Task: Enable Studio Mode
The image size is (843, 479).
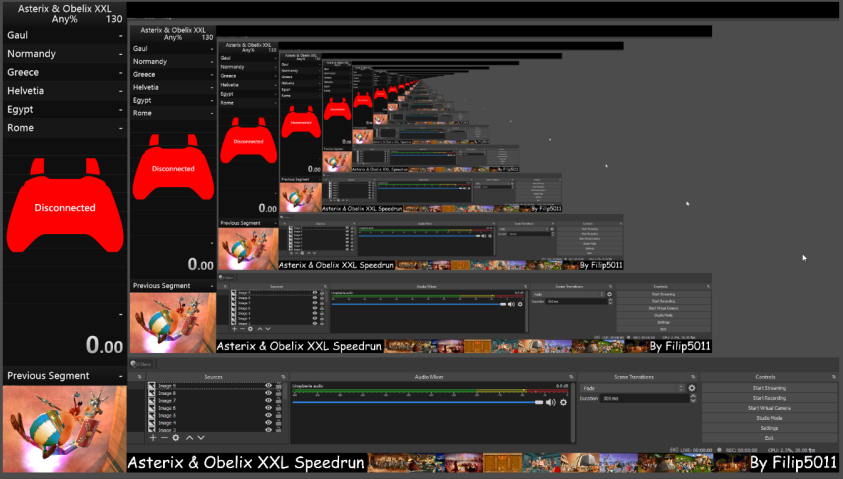Action: point(769,418)
